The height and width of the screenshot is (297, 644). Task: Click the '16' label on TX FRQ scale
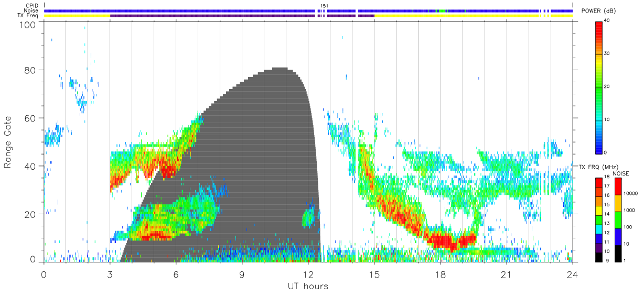pos(607,196)
